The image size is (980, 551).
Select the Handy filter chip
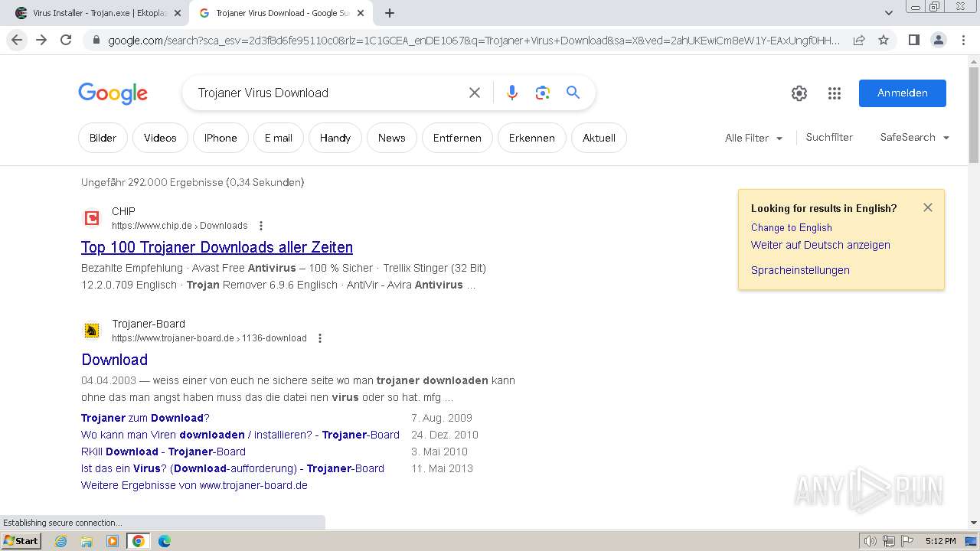tap(335, 138)
